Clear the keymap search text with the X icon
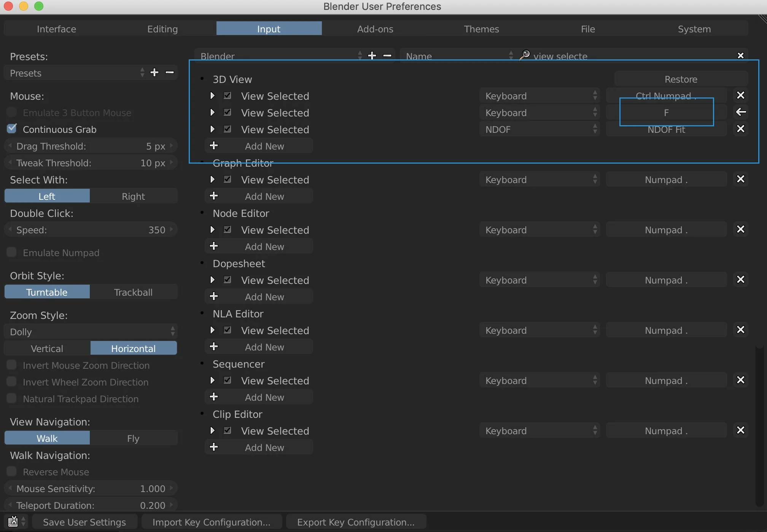The image size is (767, 532). (x=740, y=56)
